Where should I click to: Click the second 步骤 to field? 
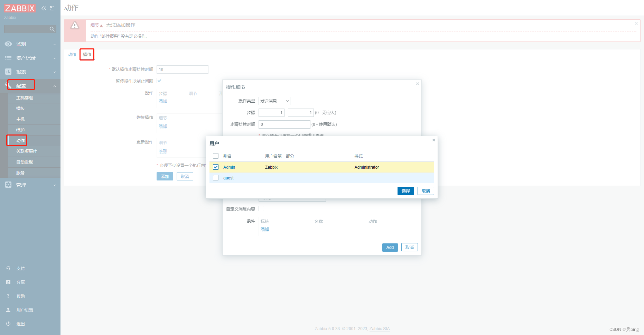pyautogui.click(x=301, y=113)
